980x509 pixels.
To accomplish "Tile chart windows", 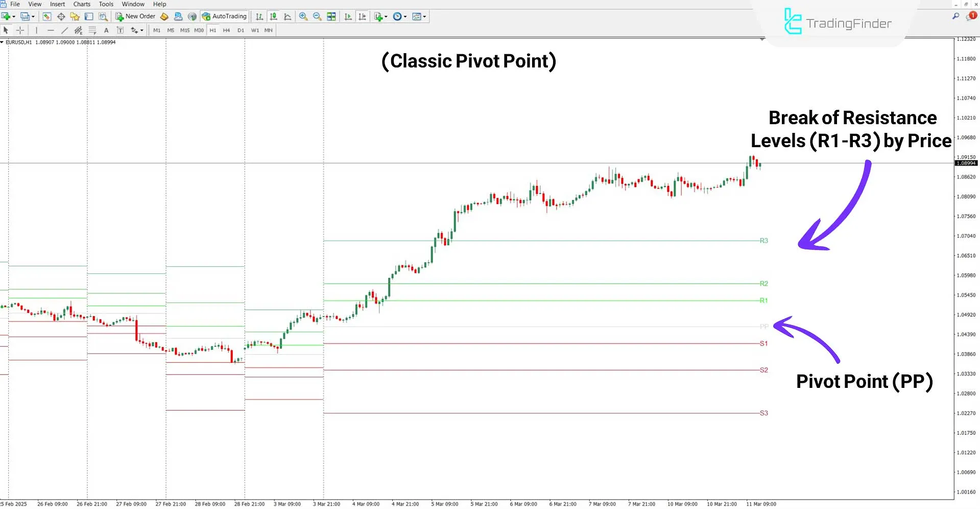I will (x=331, y=16).
